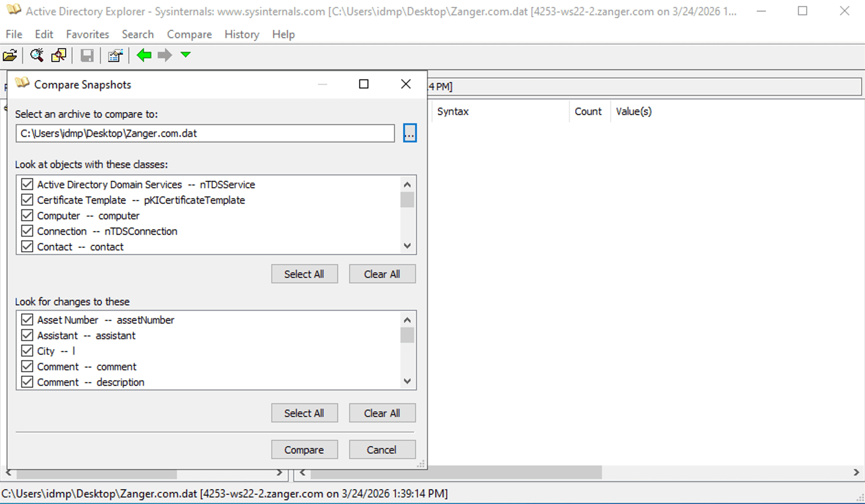Click Clear All under the attributes list
Viewport: 865px width, 504px height.
coord(382,413)
